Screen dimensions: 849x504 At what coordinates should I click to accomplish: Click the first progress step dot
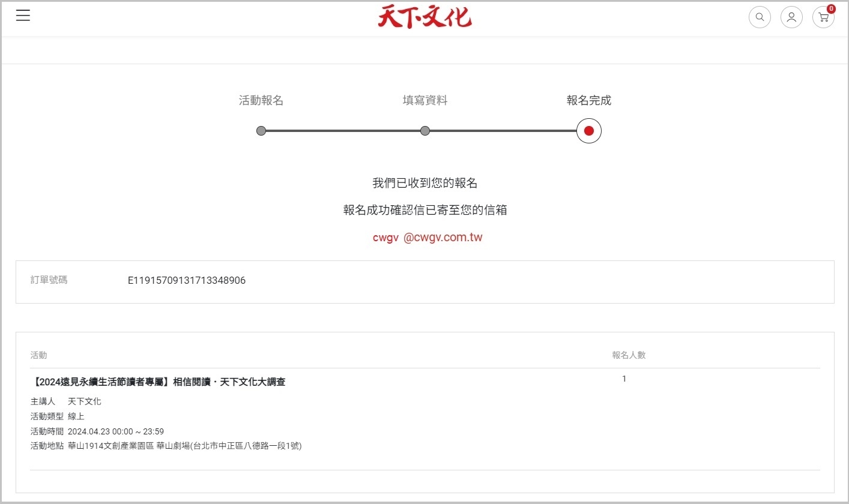pyautogui.click(x=261, y=131)
